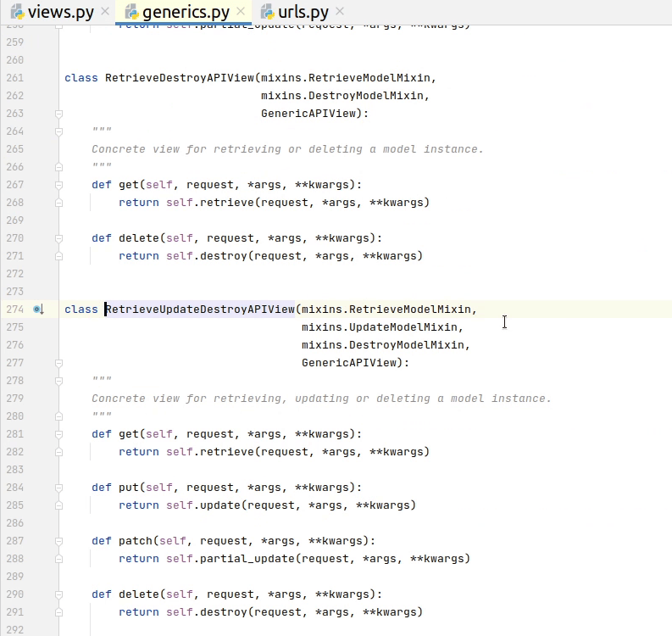Click the Python file icon on views.py tab
The image size is (672, 636).
[x=16, y=12]
